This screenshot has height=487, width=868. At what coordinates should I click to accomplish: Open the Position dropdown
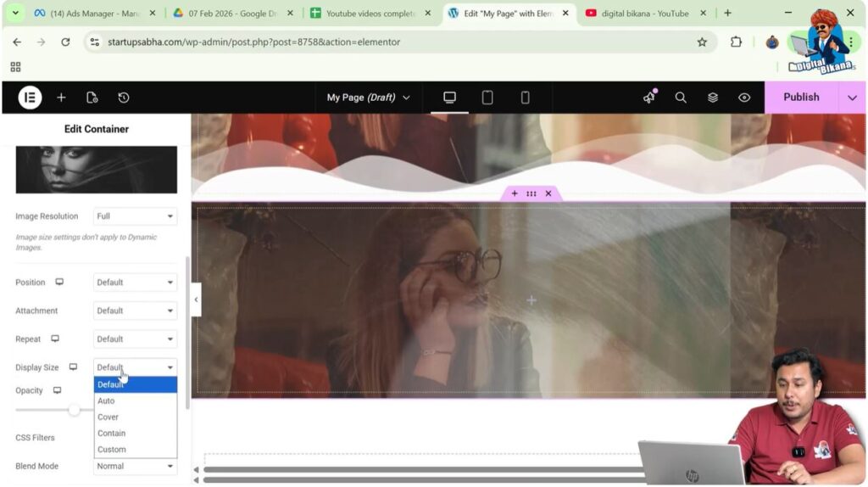[135, 282]
